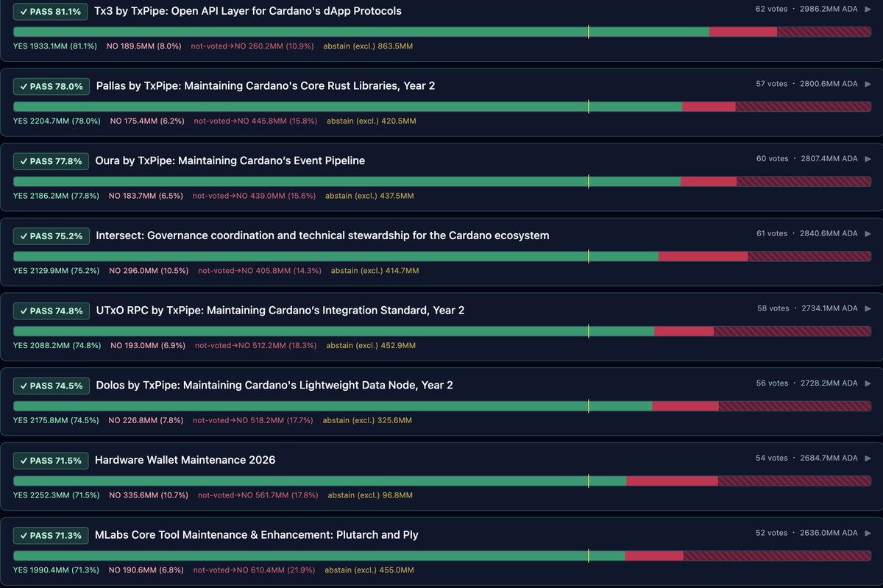
Task: Click 'NO 296.0MM (10.5%)' text
Action: pyautogui.click(x=149, y=271)
